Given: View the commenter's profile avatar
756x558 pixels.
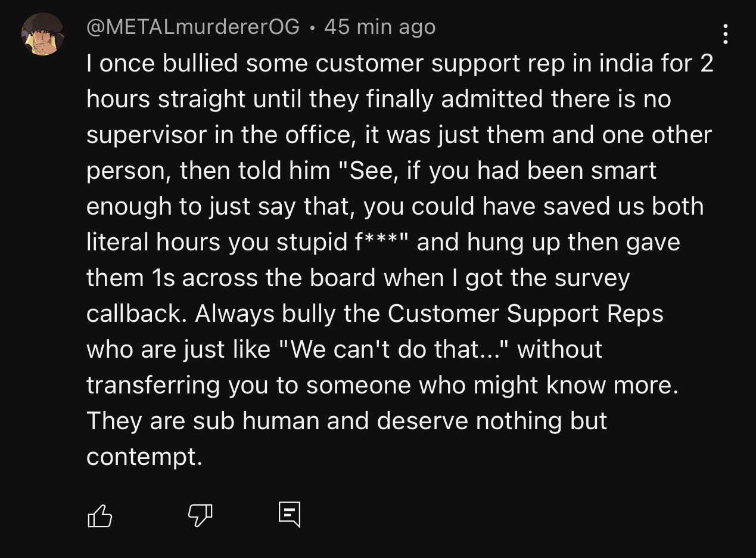Looking at the screenshot, I should click(x=43, y=34).
